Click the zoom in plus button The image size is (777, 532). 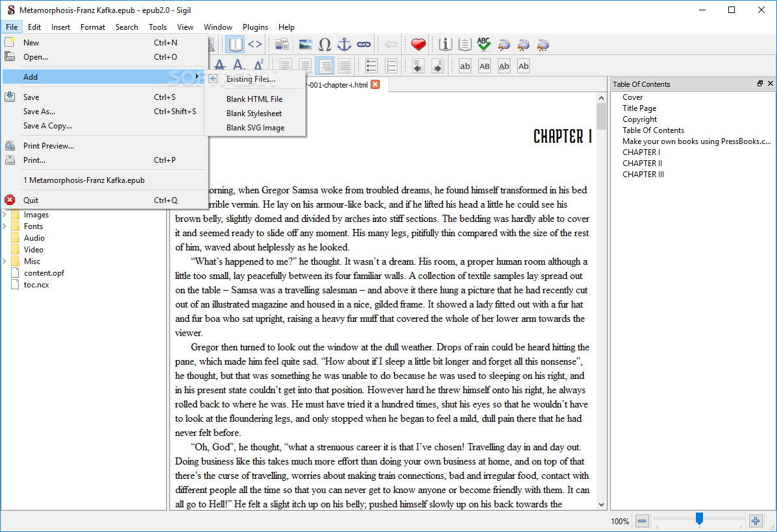755,521
